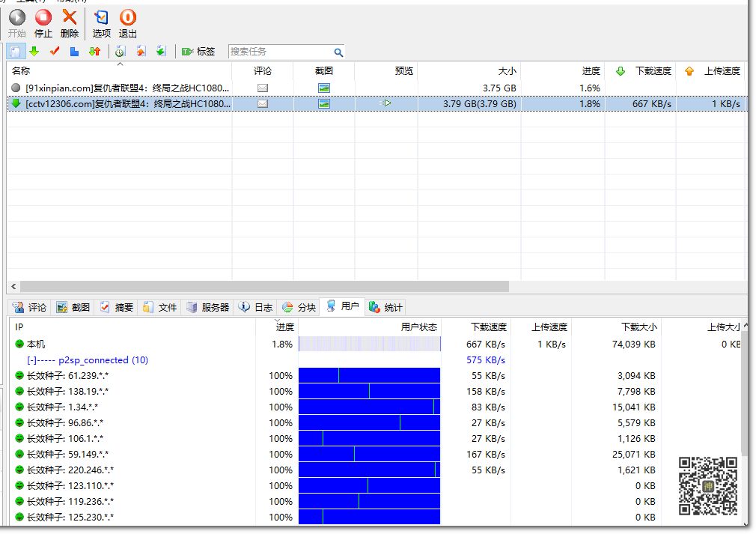Click the blue blocks filter icon
756x534 pixels.
point(74,51)
